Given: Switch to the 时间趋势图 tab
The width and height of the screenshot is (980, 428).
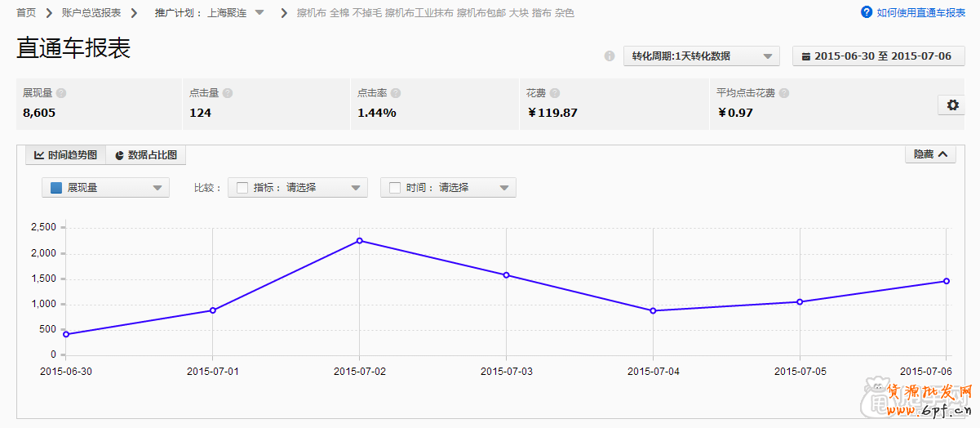Looking at the screenshot, I should pos(65,154).
